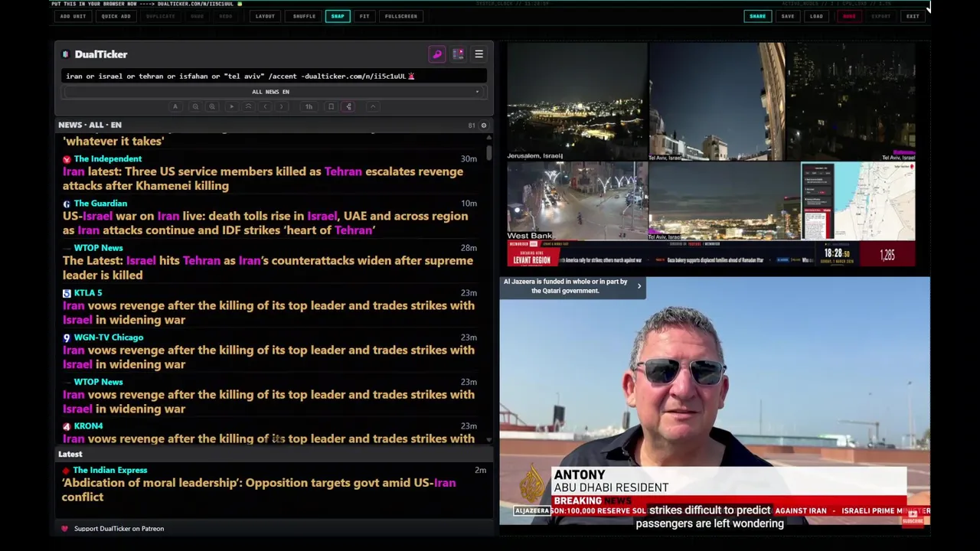Click the 1h time range button
Screen dimensions: 980x551
click(x=309, y=106)
